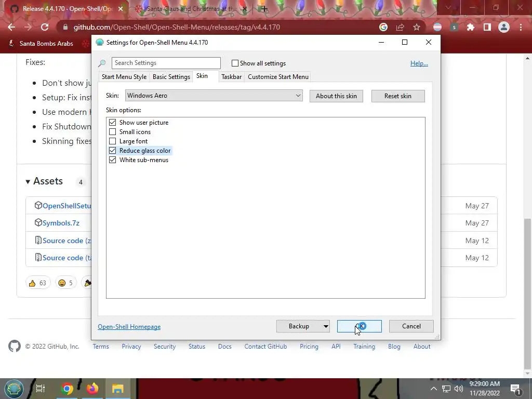
Task: Open Basic Settings tab
Action: click(171, 77)
